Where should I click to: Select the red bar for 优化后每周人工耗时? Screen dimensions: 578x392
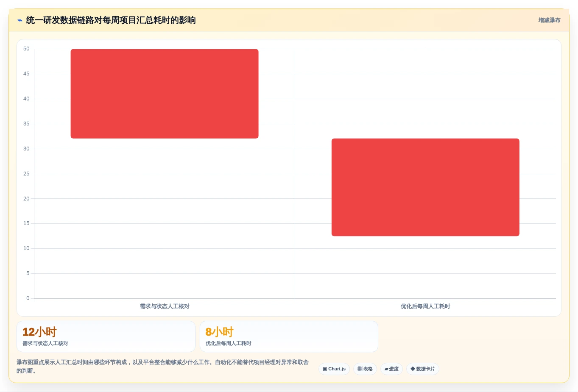coord(425,187)
